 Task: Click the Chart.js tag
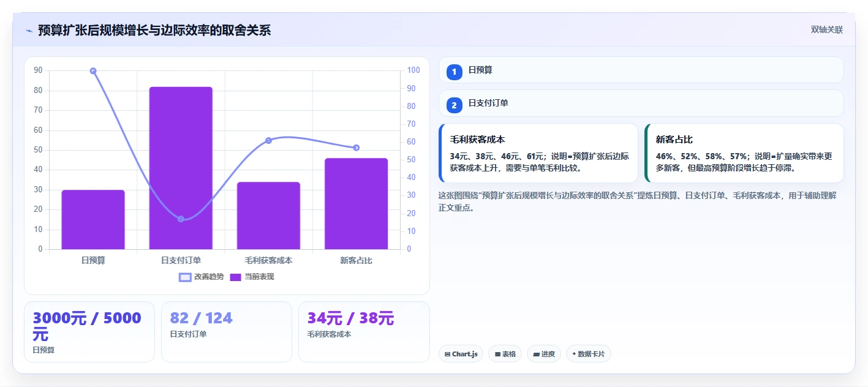(x=461, y=354)
